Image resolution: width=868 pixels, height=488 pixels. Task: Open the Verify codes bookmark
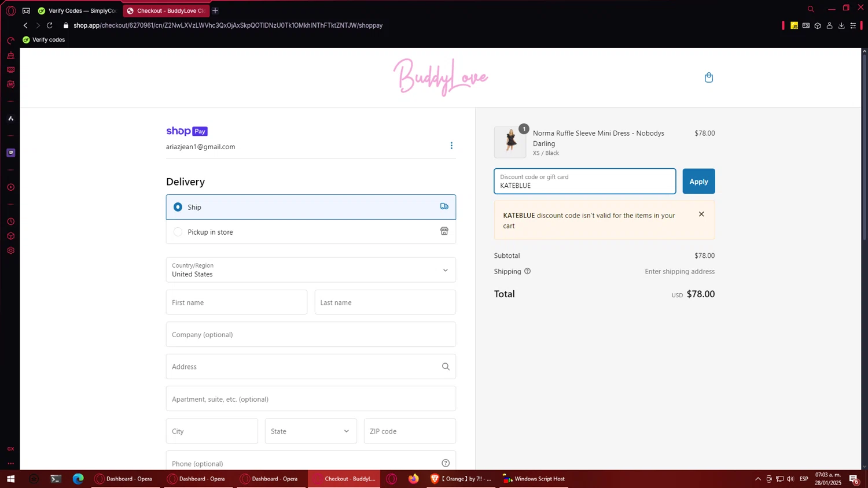point(43,40)
